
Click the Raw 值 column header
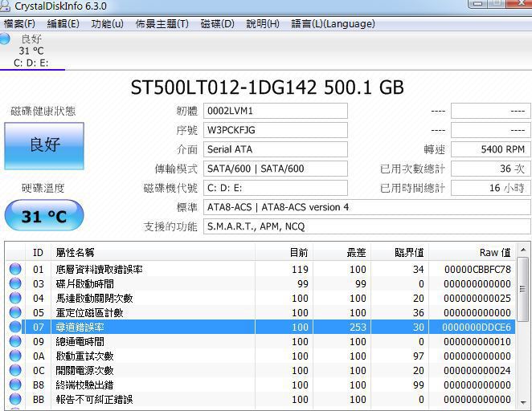473,252
